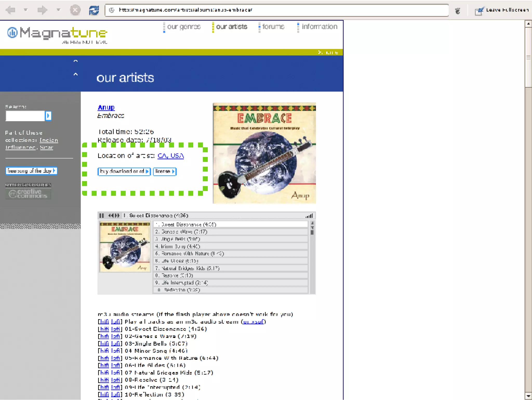
Task: Open the 'information' menu item
Action: (319, 27)
